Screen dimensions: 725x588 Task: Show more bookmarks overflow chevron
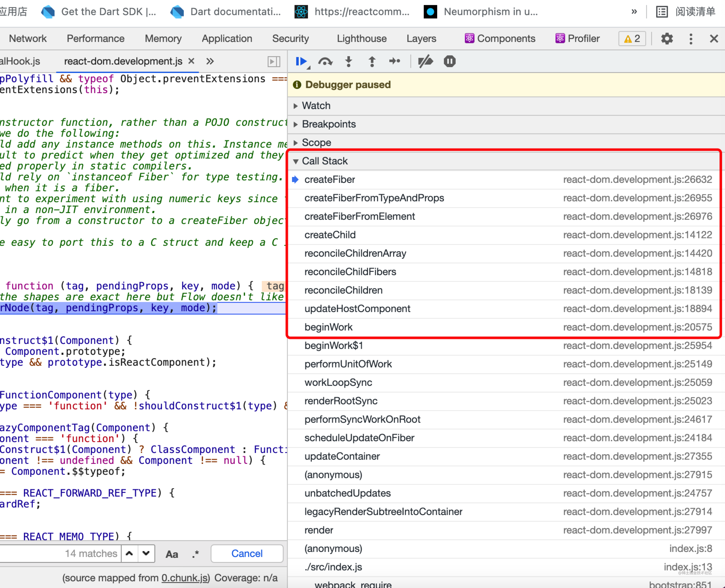(x=634, y=12)
